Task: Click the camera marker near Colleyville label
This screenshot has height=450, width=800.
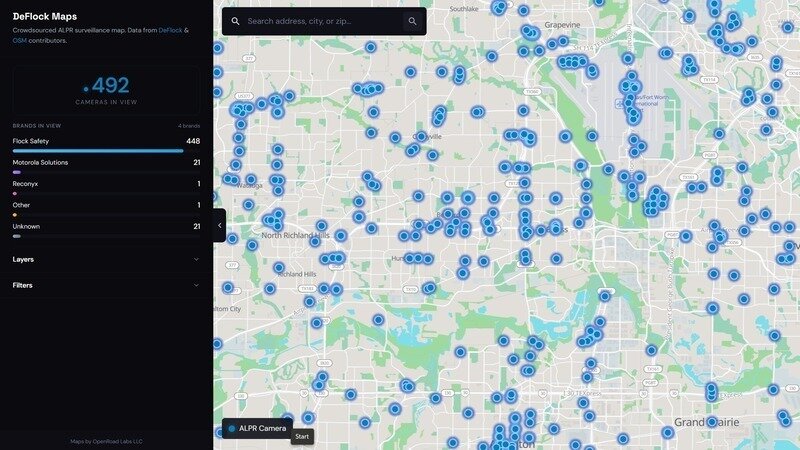Action: (421, 136)
